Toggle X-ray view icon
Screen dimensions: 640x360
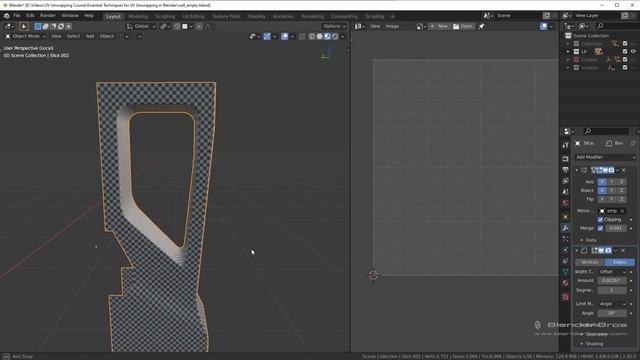click(x=302, y=36)
